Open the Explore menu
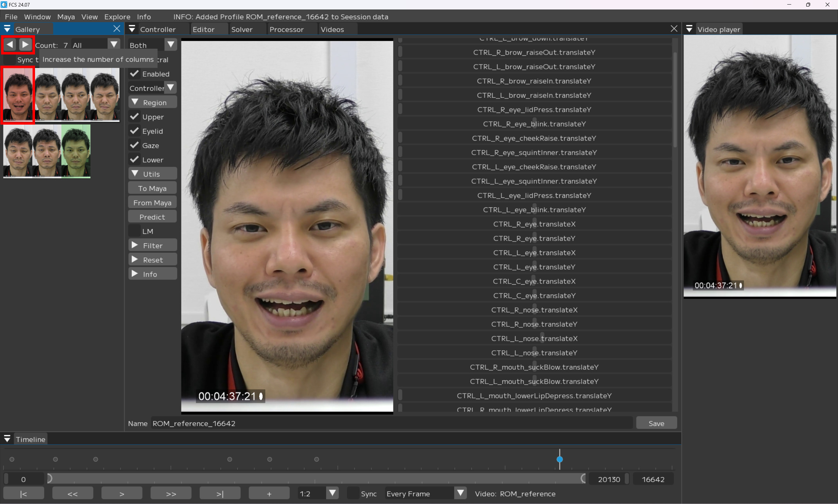The width and height of the screenshot is (838, 504). coord(117,17)
